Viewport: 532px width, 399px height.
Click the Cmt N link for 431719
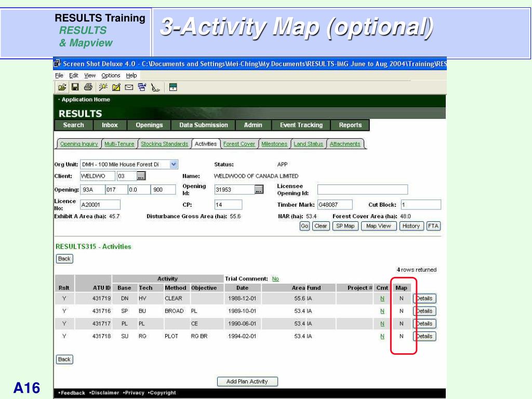(382, 299)
